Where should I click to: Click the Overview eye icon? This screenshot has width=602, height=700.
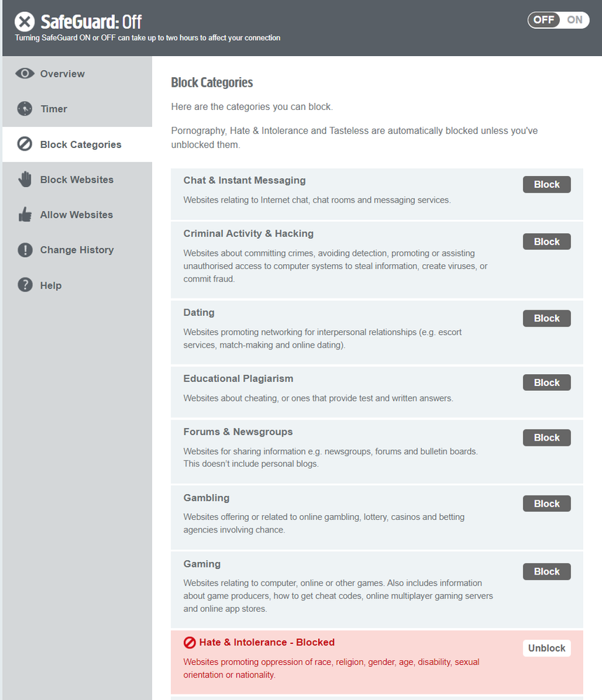[x=25, y=74]
